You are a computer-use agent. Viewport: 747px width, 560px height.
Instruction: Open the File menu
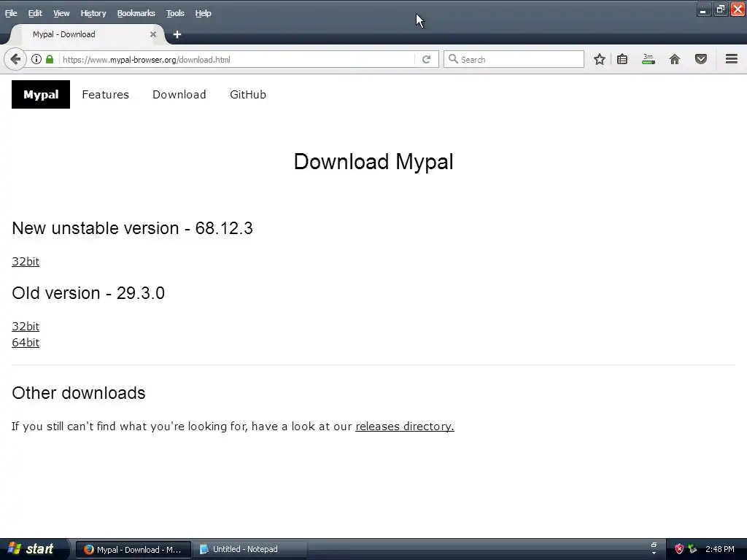[x=11, y=13]
